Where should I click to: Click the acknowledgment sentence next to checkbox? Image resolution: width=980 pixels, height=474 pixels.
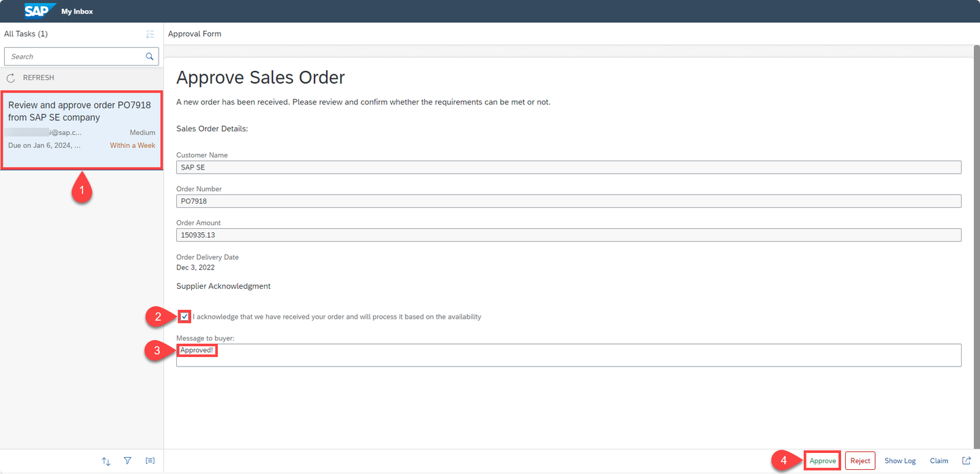click(337, 317)
